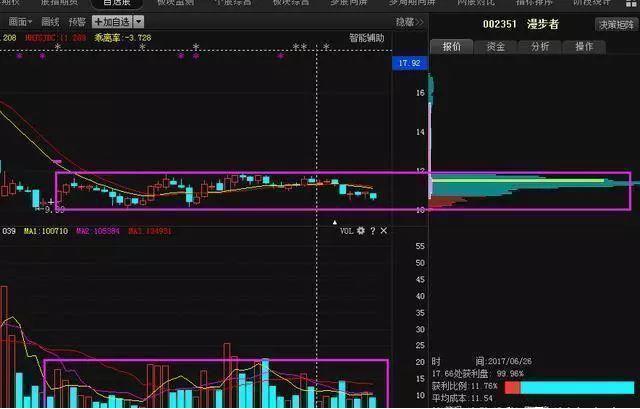Screen dimensions: 640x409
Task: Click the small white triangle marker above VOL
Action: [334, 221]
